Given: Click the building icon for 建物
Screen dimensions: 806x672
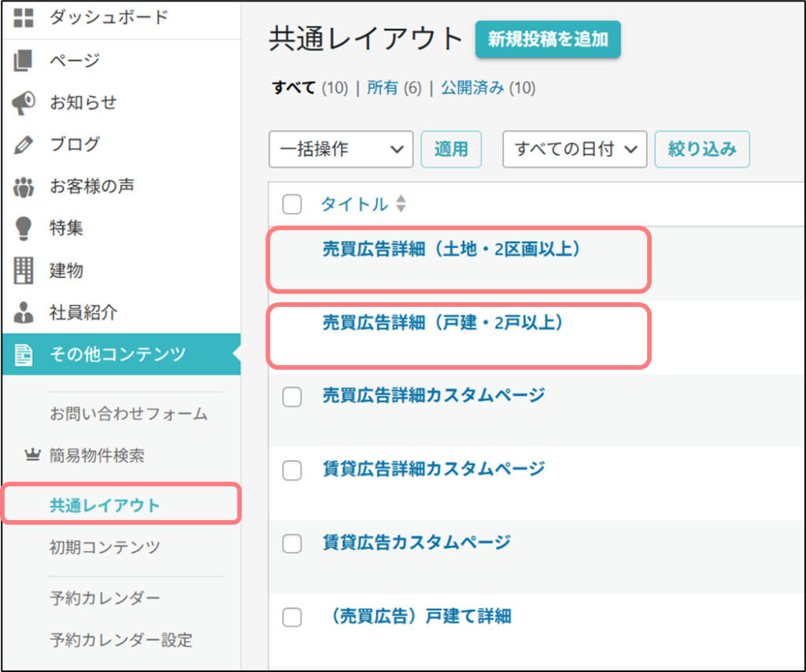Looking at the screenshot, I should tap(24, 271).
